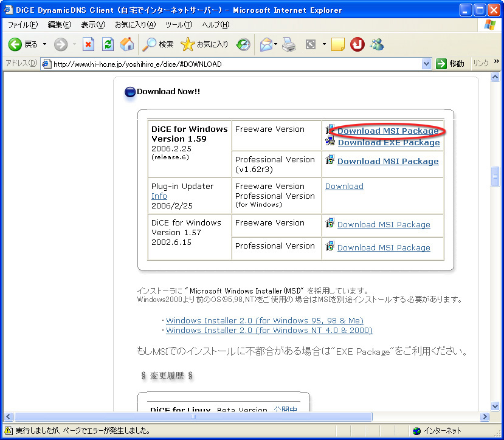Expand the address bar dropdown arrow
The height and width of the screenshot is (440, 504).
tap(426, 64)
